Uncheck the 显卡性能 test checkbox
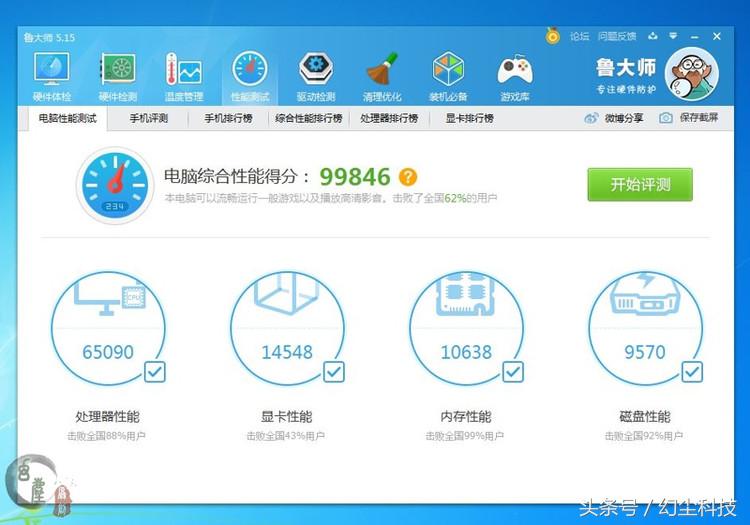This screenshot has height=525, width=750. [x=334, y=372]
